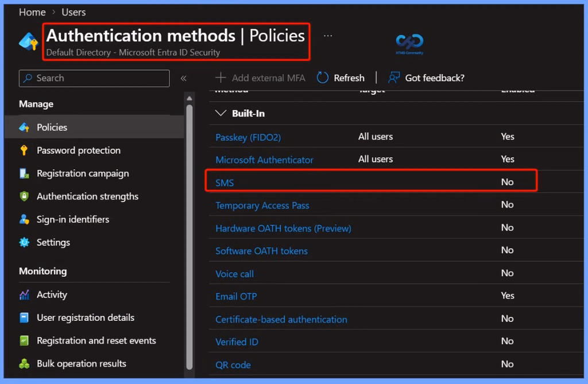The image size is (588, 384).
Task: Click the No value in SMS row
Action: point(507,182)
